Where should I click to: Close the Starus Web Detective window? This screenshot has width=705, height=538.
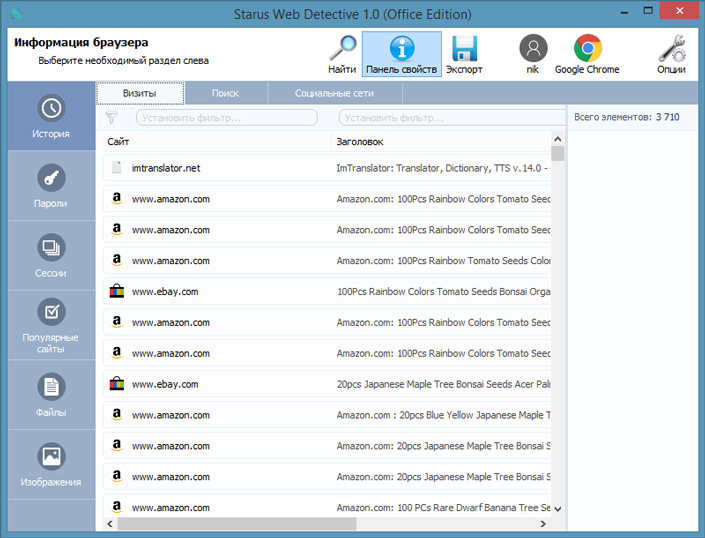679,10
